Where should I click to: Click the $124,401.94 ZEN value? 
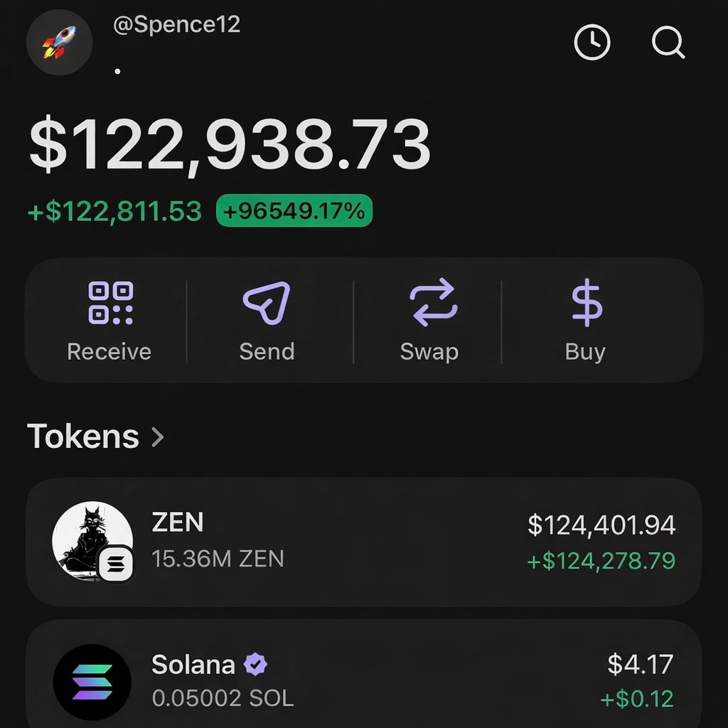(x=601, y=525)
